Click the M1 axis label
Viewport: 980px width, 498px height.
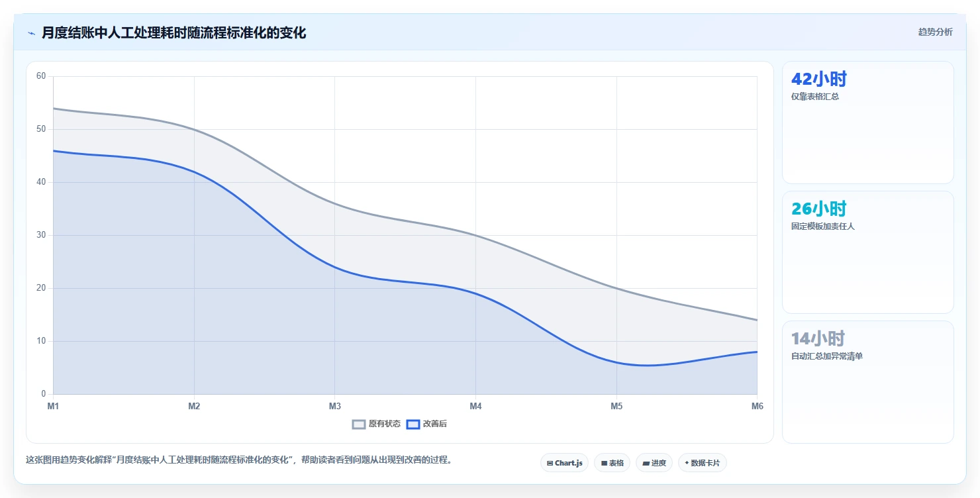[x=53, y=406]
